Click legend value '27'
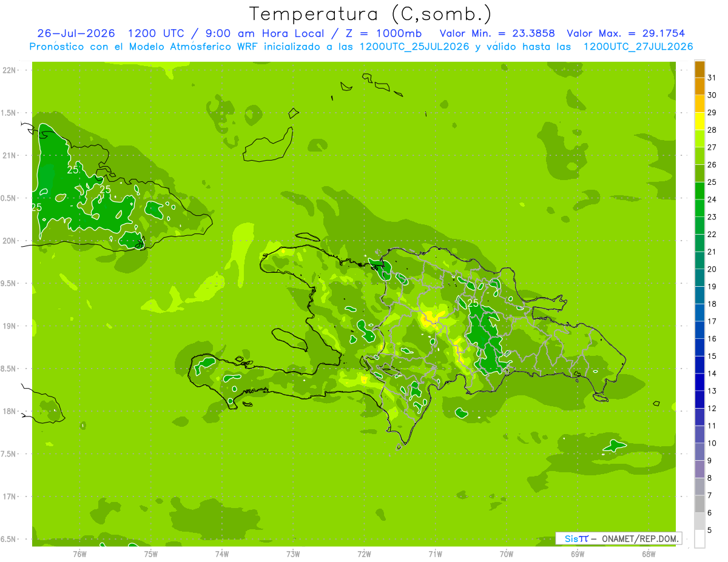728x562 pixels. point(712,147)
